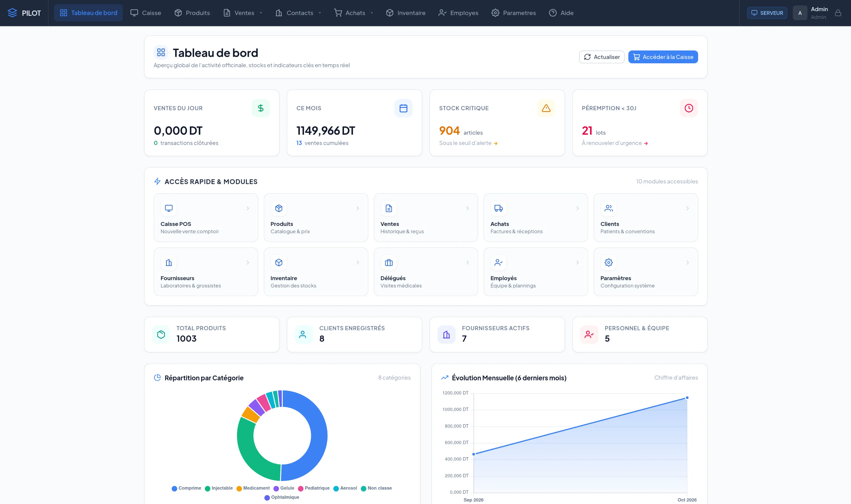Viewport: 851px width, 504px height.
Task: Click the Ventes document icon in modules
Action: pos(388,208)
